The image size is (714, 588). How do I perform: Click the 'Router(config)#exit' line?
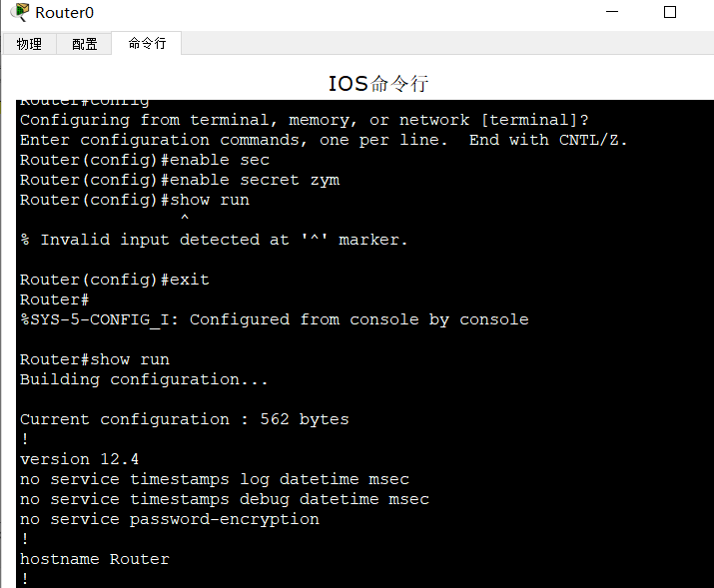(x=115, y=280)
